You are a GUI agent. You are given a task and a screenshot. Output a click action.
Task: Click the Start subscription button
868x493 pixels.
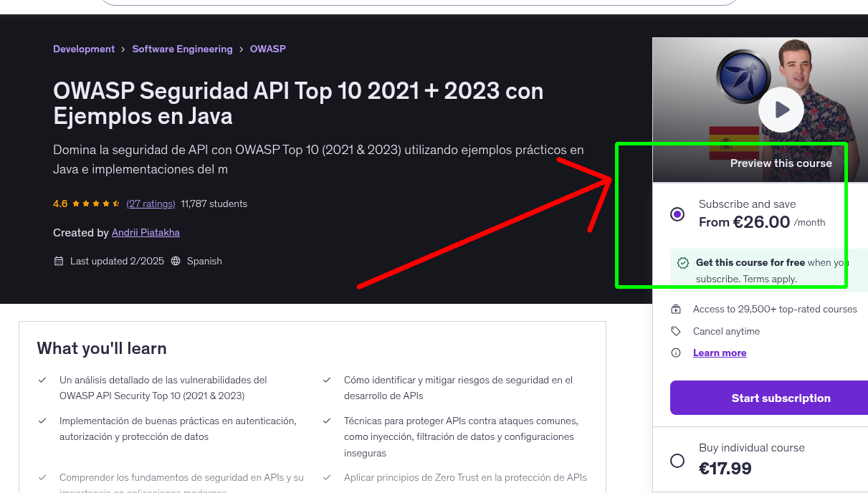(x=769, y=398)
